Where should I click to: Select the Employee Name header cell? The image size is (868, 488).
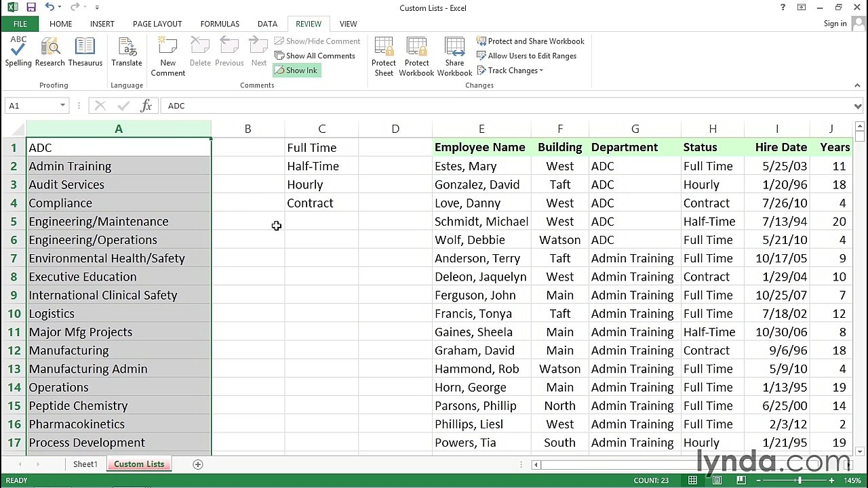pos(481,147)
